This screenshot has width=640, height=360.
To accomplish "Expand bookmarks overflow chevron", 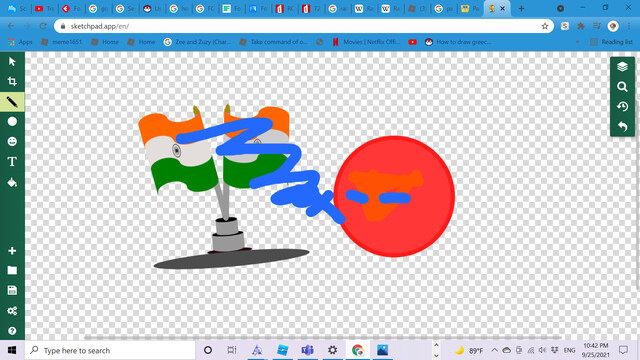I will tap(577, 42).
